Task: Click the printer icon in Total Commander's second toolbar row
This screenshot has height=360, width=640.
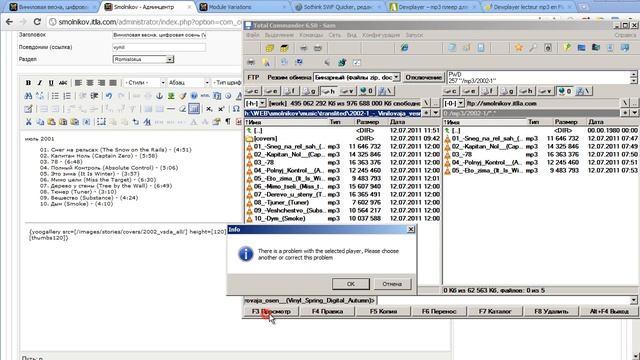Action: (x=251, y=62)
